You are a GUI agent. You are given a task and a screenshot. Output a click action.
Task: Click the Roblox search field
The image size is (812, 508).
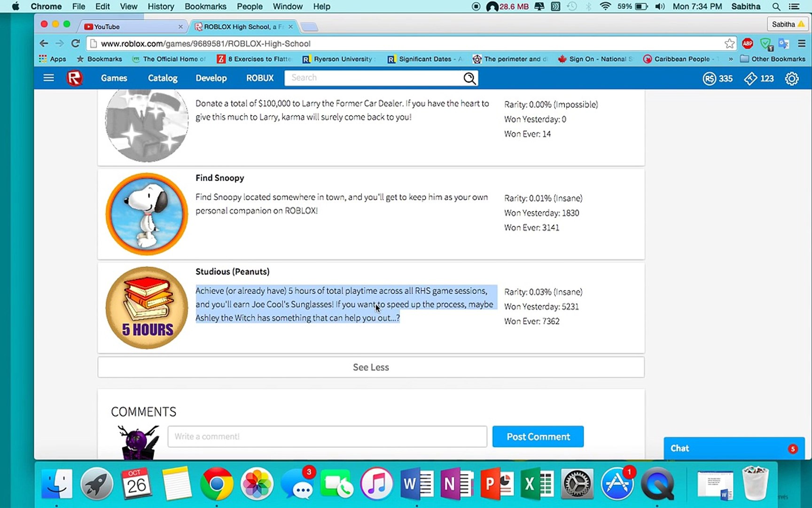pos(374,78)
